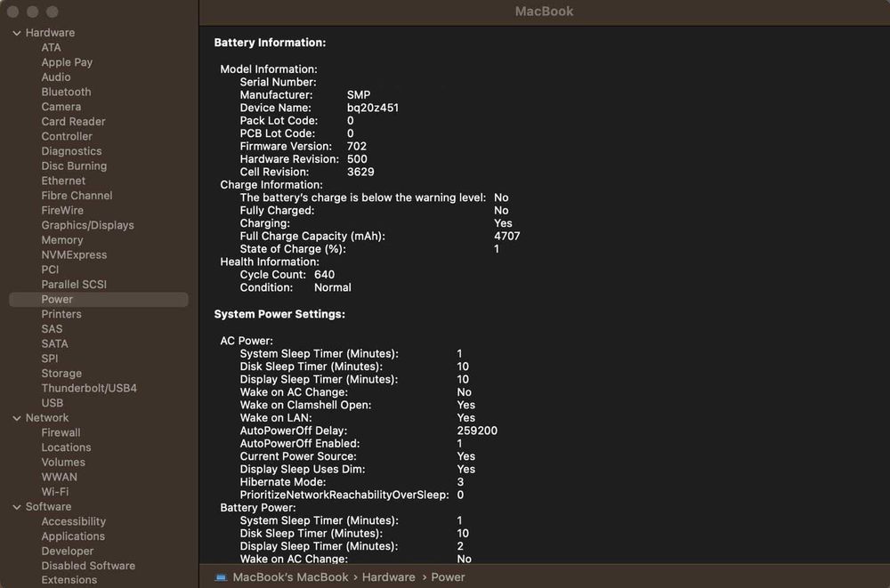Screen dimensions: 890x588
Task: Click Full Charge Capacity value 4707
Action: [x=507, y=236]
